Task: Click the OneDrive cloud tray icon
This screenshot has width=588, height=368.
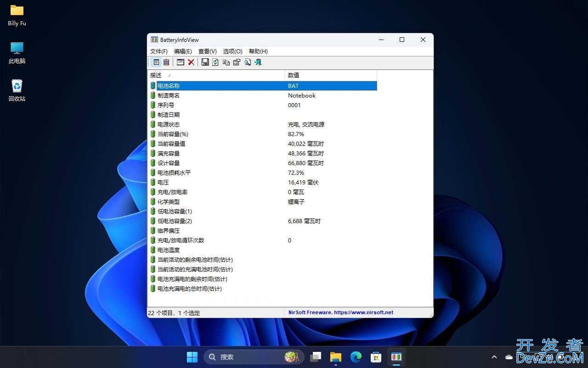Action: [x=509, y=357]
